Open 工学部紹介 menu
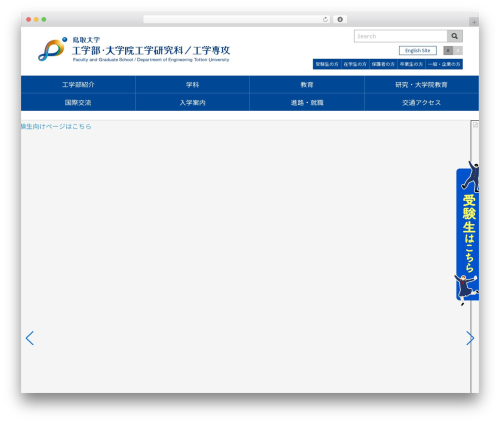500x423 pixels. tap(78, 85)
